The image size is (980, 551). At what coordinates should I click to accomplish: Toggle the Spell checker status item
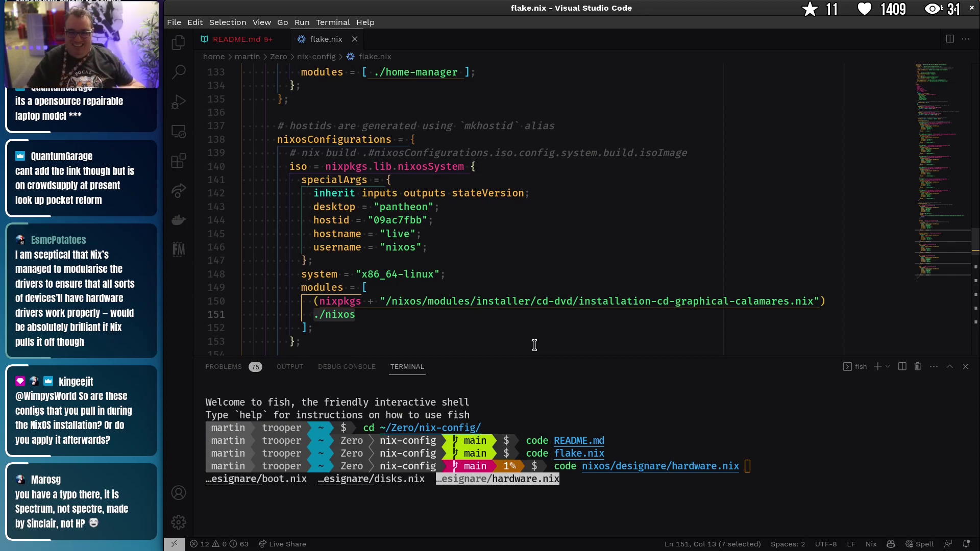(x=920, y=544)
